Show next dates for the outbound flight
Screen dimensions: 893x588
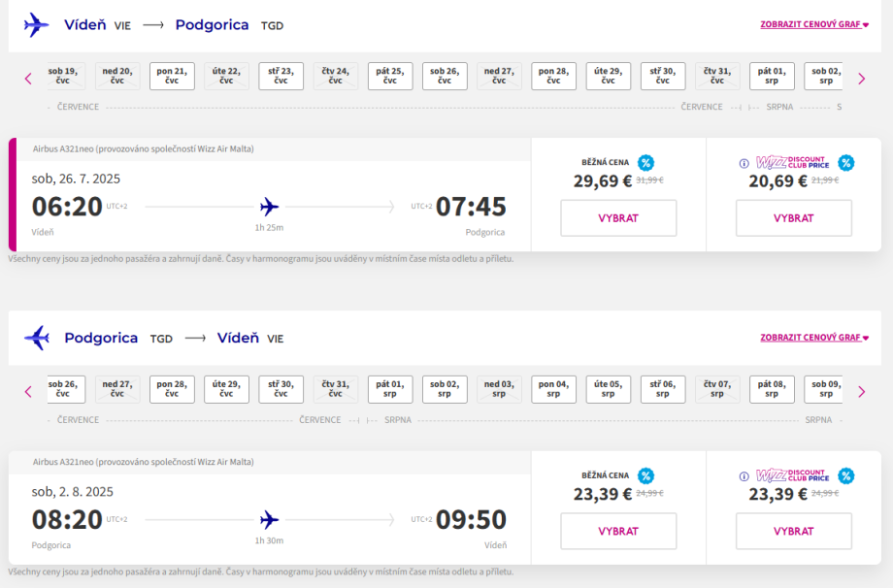coord(862,78)
